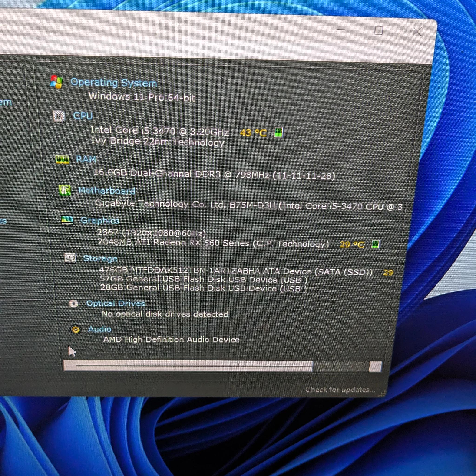This screenshot has width=476, height=476.
Task: Click the horizontal scrollbar thumb in the summary
Action: pyautogui.click(x=188, y=366)
